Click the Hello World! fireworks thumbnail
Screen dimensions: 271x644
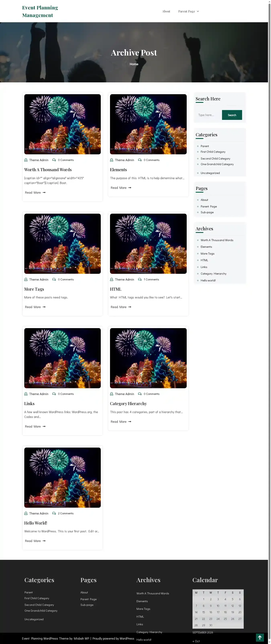pos(63,478)
